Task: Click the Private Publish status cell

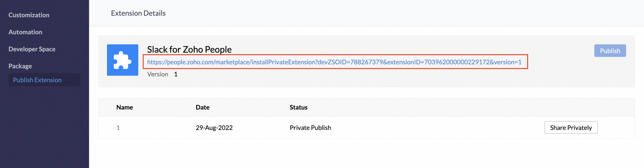Action: coord(310,128)
